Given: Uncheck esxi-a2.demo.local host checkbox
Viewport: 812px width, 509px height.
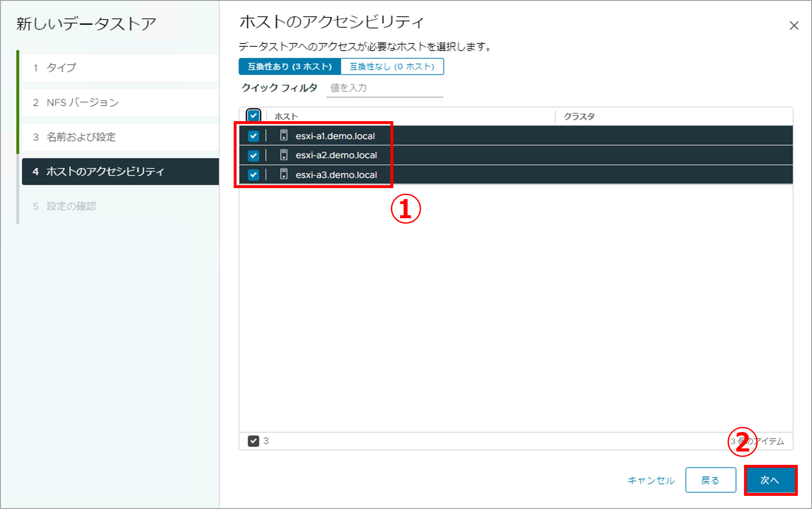Looking at the screenshot, I should click(253, 155).
